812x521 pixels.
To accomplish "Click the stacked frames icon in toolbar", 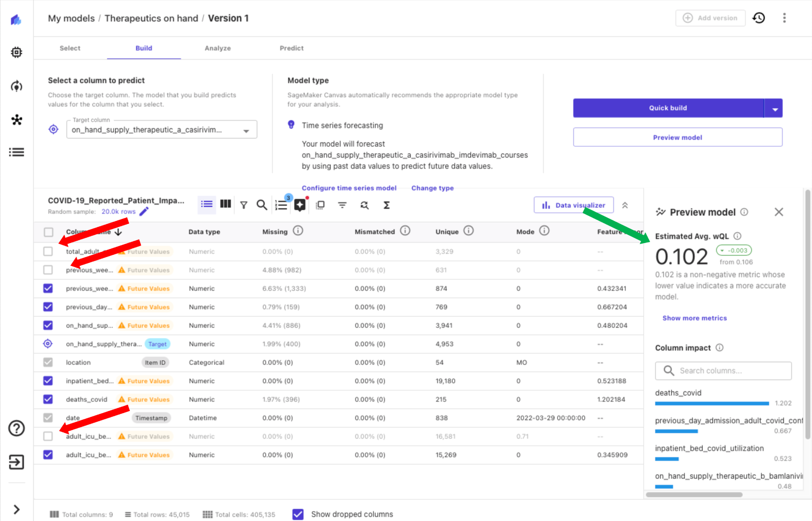I will click(320, 205).
